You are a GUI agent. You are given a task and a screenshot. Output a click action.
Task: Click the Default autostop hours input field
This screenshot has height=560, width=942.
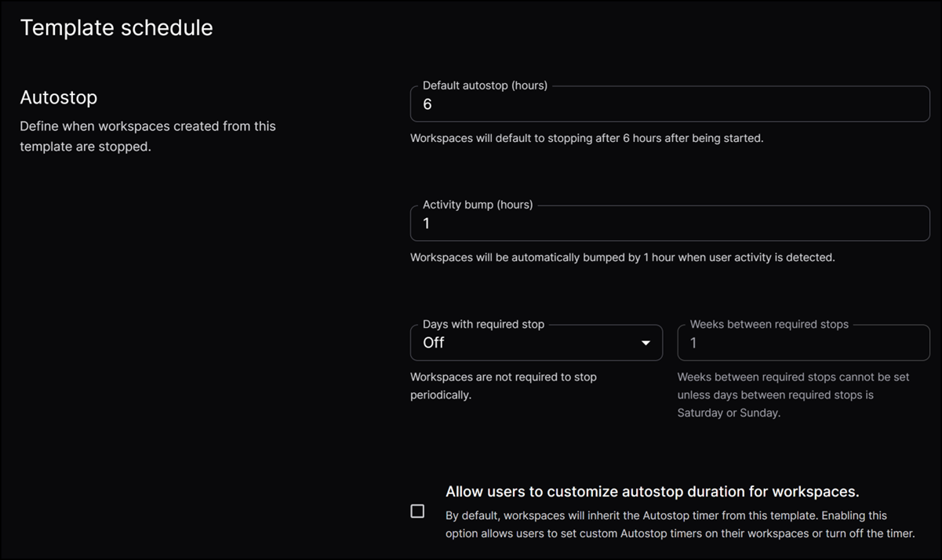(669, 104)
